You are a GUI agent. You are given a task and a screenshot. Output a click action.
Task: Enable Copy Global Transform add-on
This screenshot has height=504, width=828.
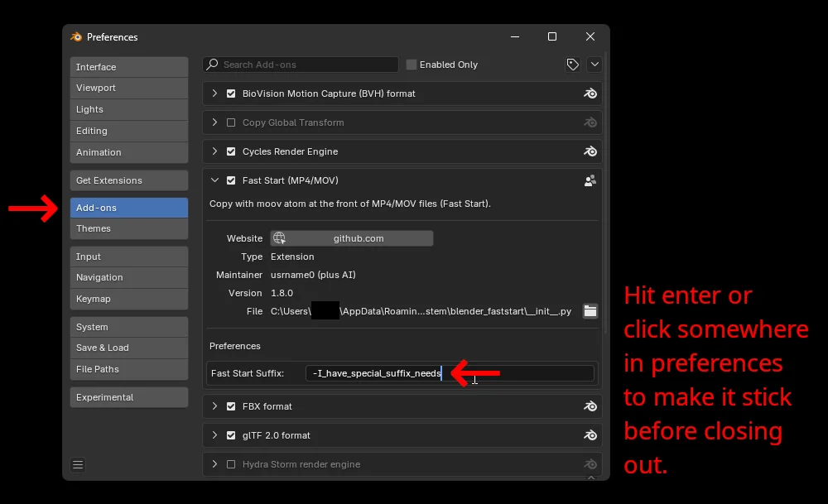pos(231,122)
